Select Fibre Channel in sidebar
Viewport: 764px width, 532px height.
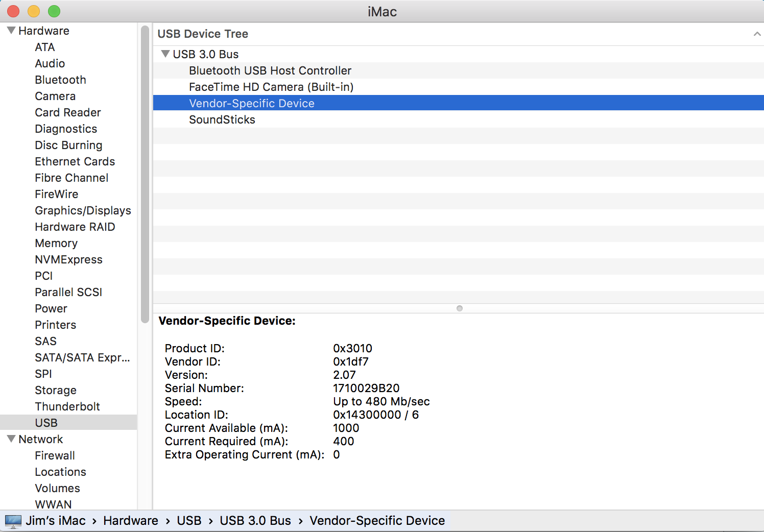[71, 178]
